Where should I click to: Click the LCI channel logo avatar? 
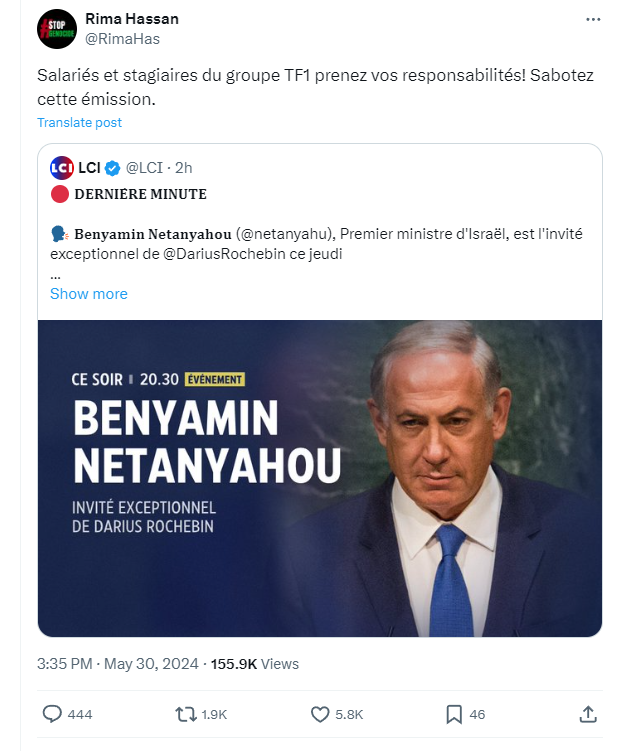coord(61,167)
